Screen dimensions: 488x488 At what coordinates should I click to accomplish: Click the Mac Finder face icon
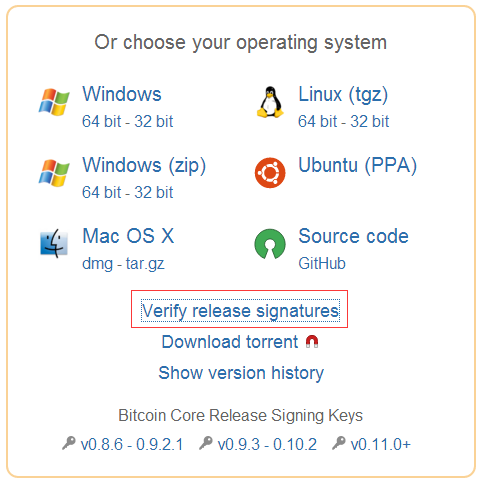tap(54, 243)
